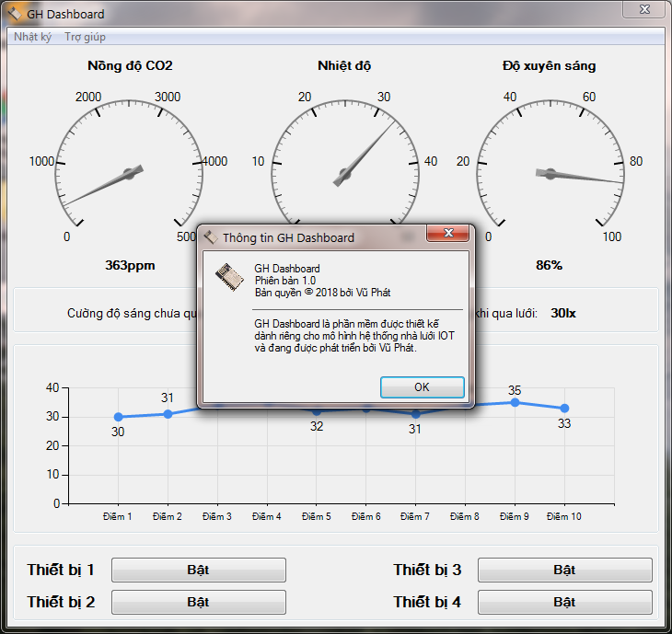Click the GH Dashboard title bar icon

point(14,14)
